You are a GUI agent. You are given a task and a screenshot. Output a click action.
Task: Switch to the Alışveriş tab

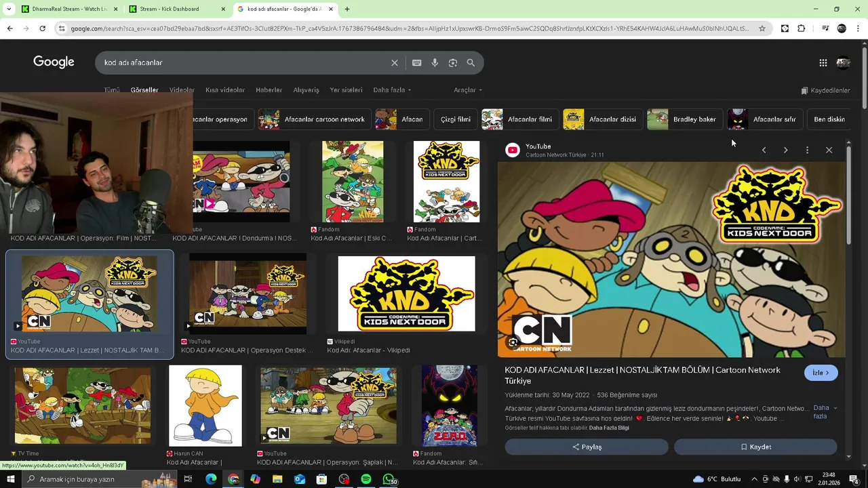point(306,90)
